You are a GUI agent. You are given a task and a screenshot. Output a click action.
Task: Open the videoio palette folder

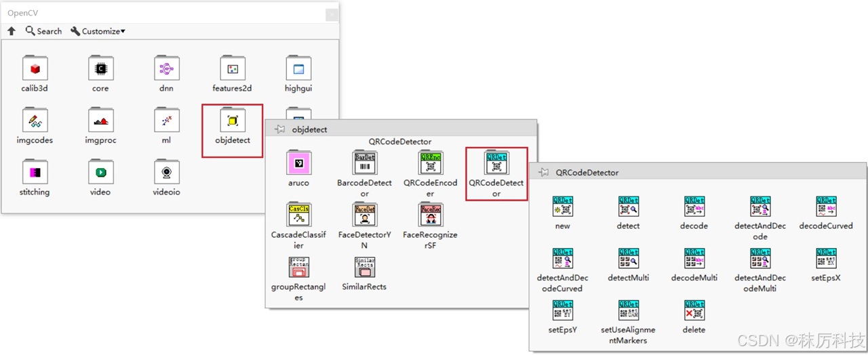(166, 172)
